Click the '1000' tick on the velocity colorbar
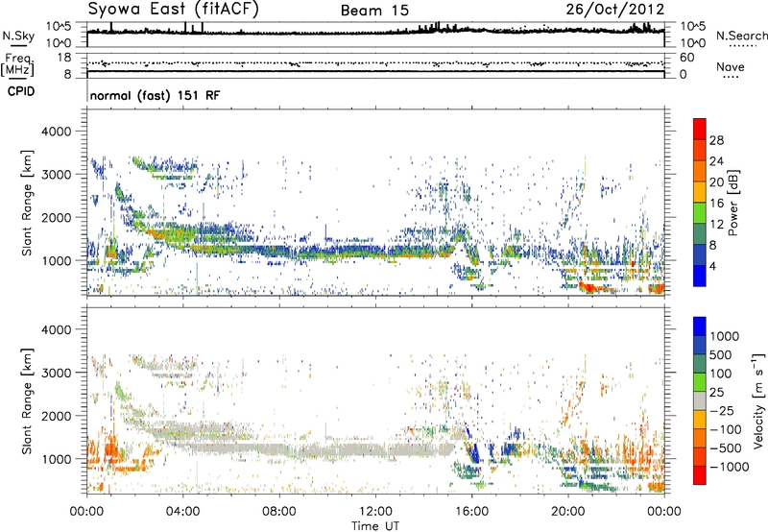 click(x=725, y=336)
